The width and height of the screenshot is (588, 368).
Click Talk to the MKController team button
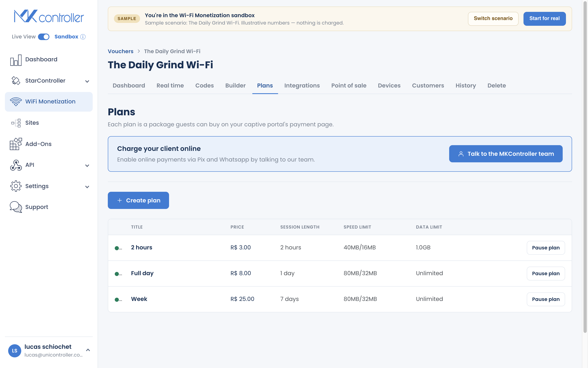tap(506, 154)
